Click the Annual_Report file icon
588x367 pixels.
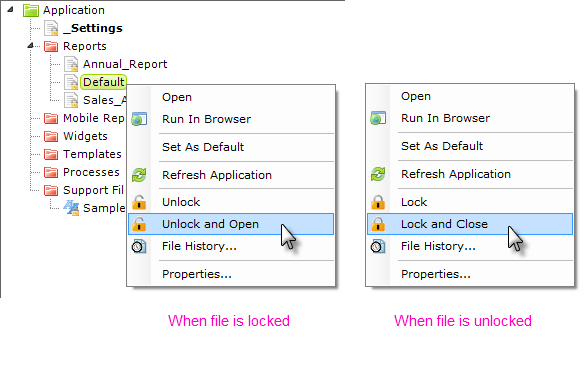pyautogui.click(x=71, y=64)
